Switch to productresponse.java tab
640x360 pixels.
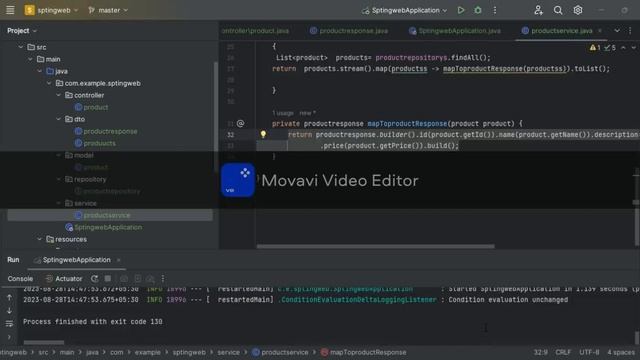click(349, 31)
